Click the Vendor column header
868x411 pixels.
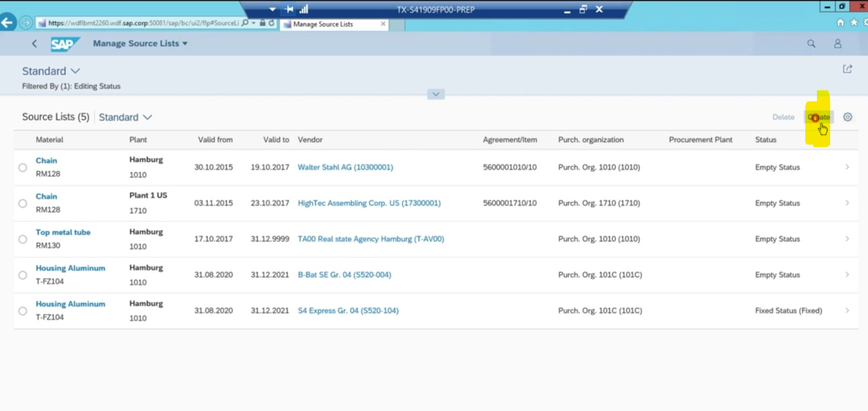(310, 140)
